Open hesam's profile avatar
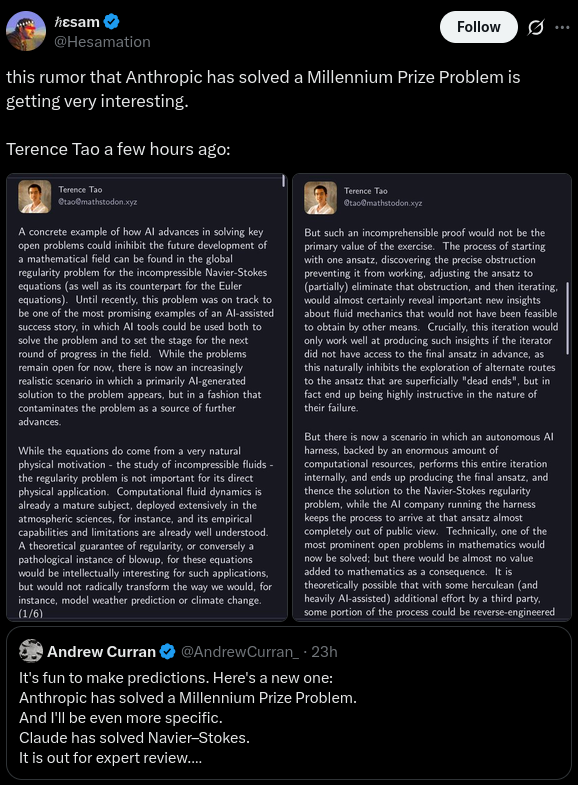 click(26, 31)
